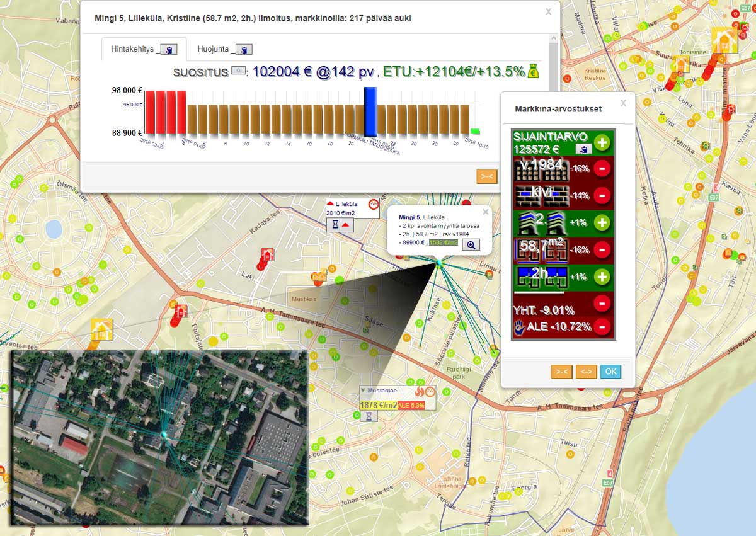Toggle the minus button on YHT. -9.01% row
756x536 pixels.
[x=602, y=304]
